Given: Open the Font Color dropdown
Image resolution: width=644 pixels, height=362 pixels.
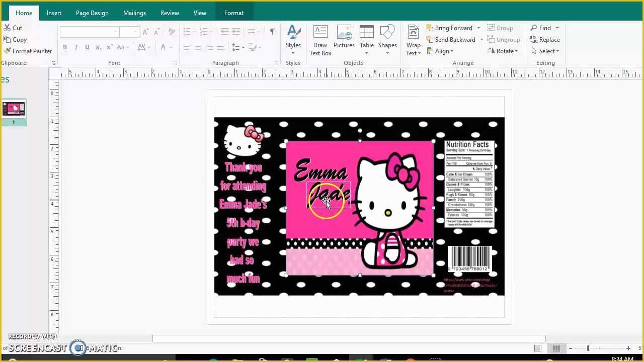Looking at the screenshot, I should pos(166,47).
